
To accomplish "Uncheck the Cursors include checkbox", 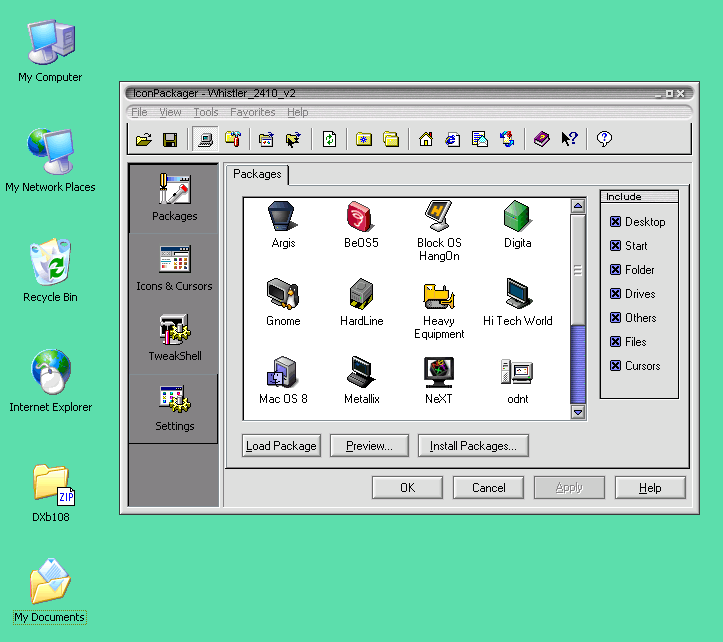I will click(x=615, y=366).
